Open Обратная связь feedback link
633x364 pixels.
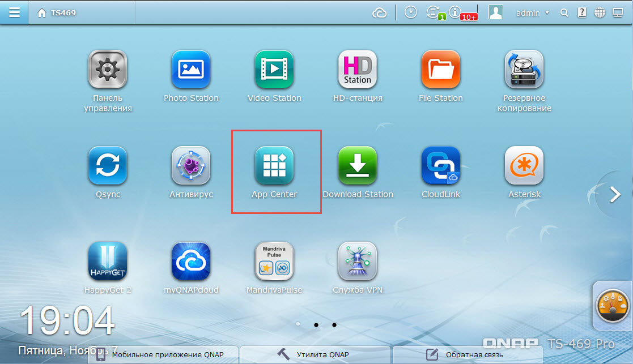click(468, 355)
